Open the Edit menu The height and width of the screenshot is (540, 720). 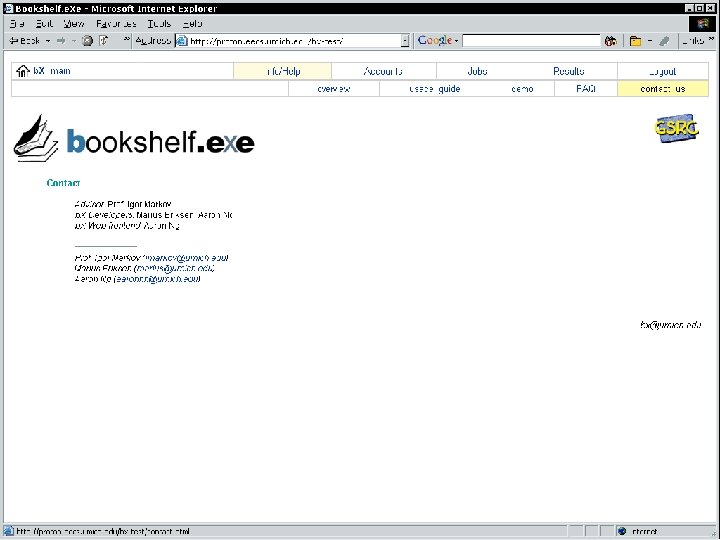tap(44, 23)
